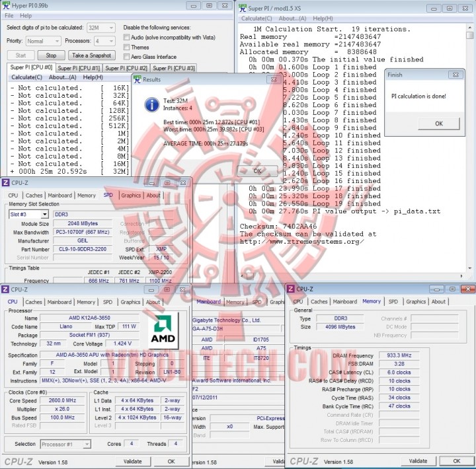Toggle the Themes checkbox

126,47
